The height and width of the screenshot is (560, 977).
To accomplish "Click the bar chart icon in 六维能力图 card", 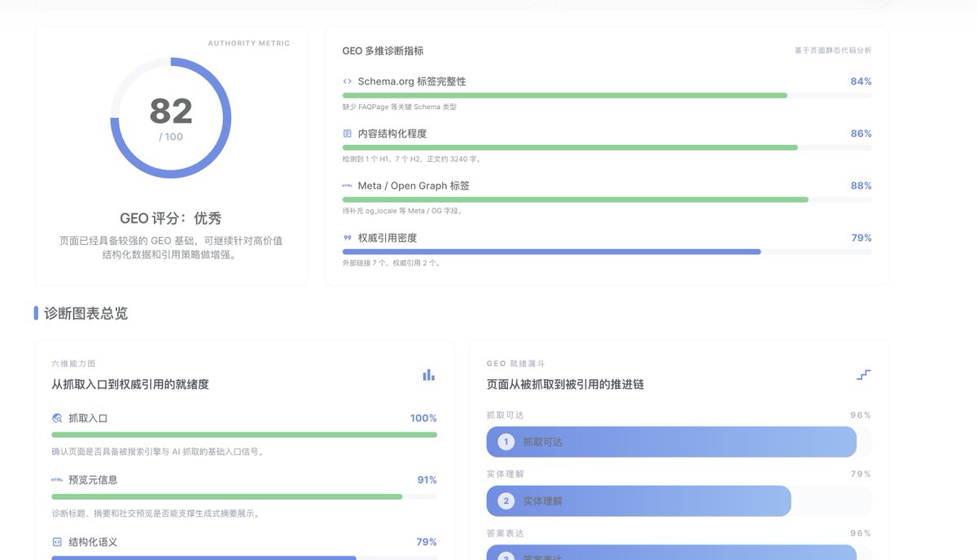I will [428, 374].
